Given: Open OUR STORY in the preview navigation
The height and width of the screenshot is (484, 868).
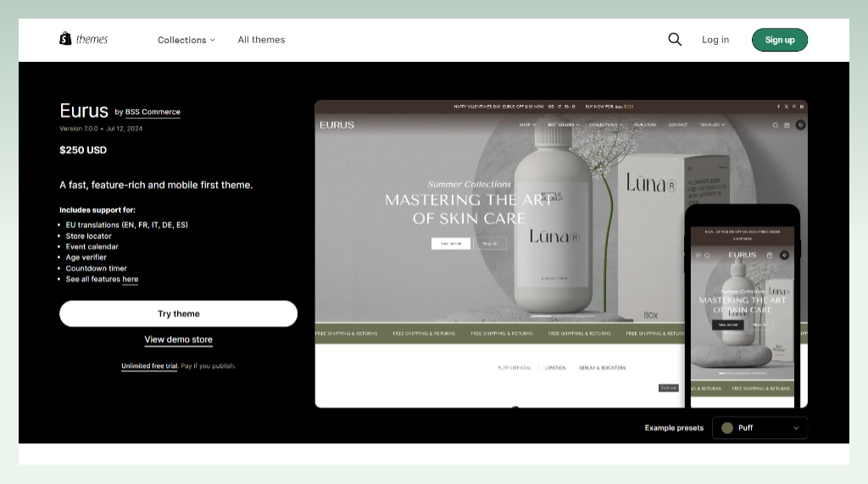Looking at the screenshot, I should point(645,125).
